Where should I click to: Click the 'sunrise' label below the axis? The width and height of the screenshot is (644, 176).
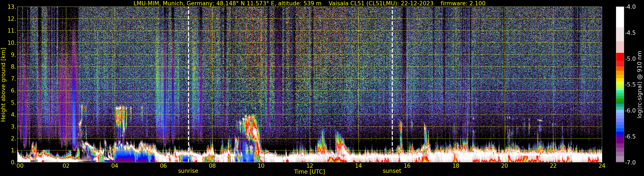pyautogui.click(x=188, y=171)
